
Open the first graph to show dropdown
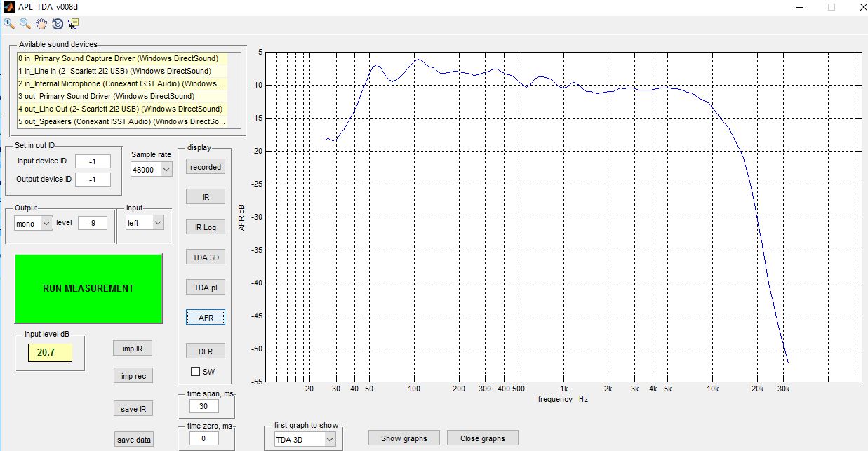[304, 439]
